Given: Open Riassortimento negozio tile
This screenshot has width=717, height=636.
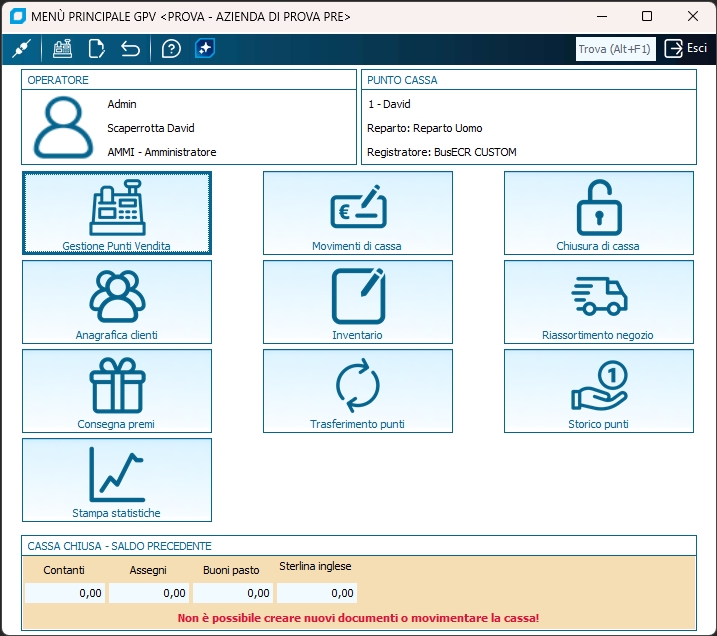Looking at the screenshot, I should [598, 302].
